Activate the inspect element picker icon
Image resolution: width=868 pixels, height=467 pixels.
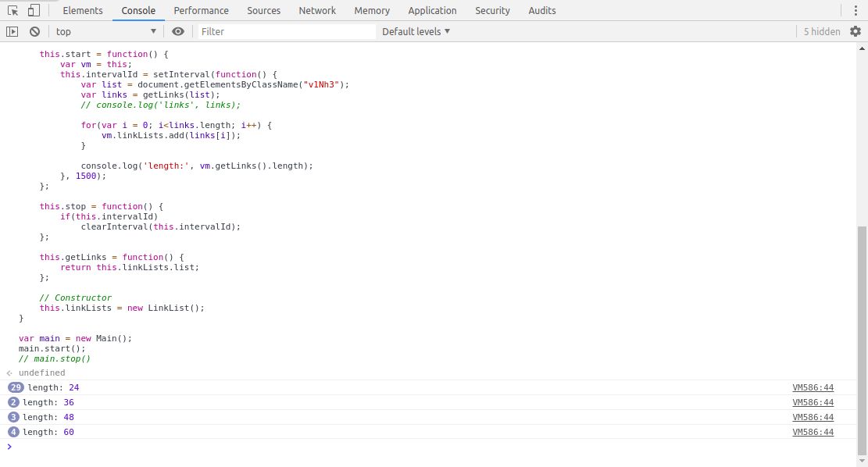click(13, 10)
